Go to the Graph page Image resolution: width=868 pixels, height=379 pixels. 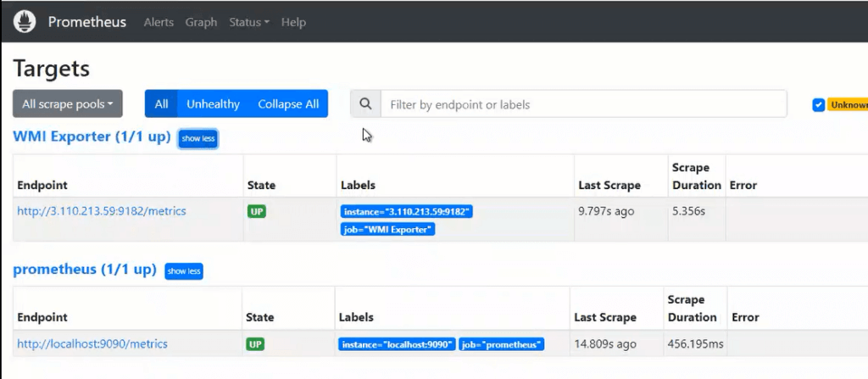[201, 22]
